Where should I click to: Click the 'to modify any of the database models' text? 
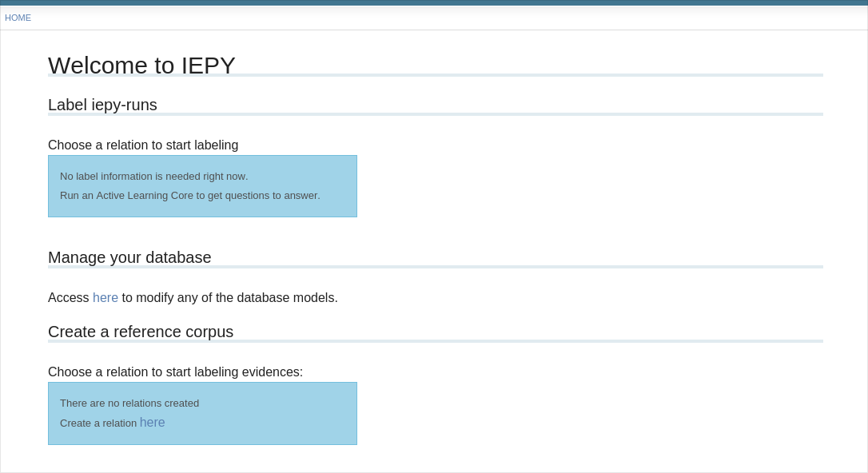coord(229,298)
